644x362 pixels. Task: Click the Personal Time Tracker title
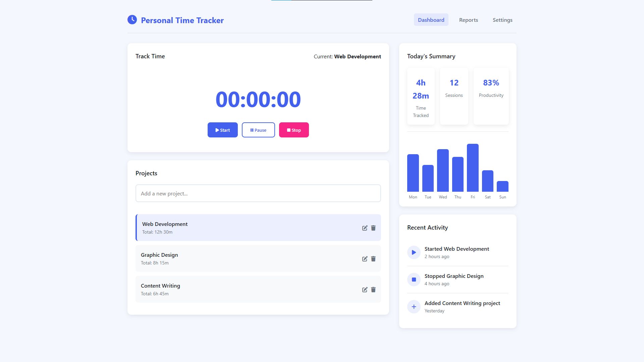click(x=182, y=20)
